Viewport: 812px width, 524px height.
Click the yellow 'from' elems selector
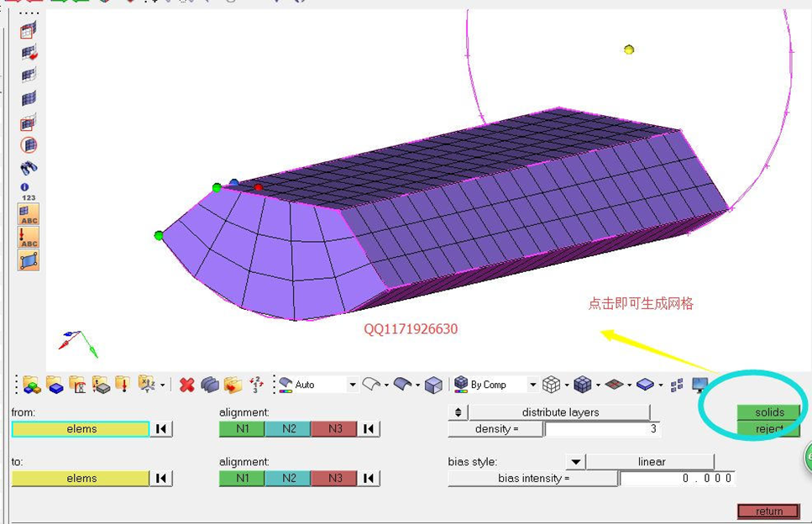point(81,429)
